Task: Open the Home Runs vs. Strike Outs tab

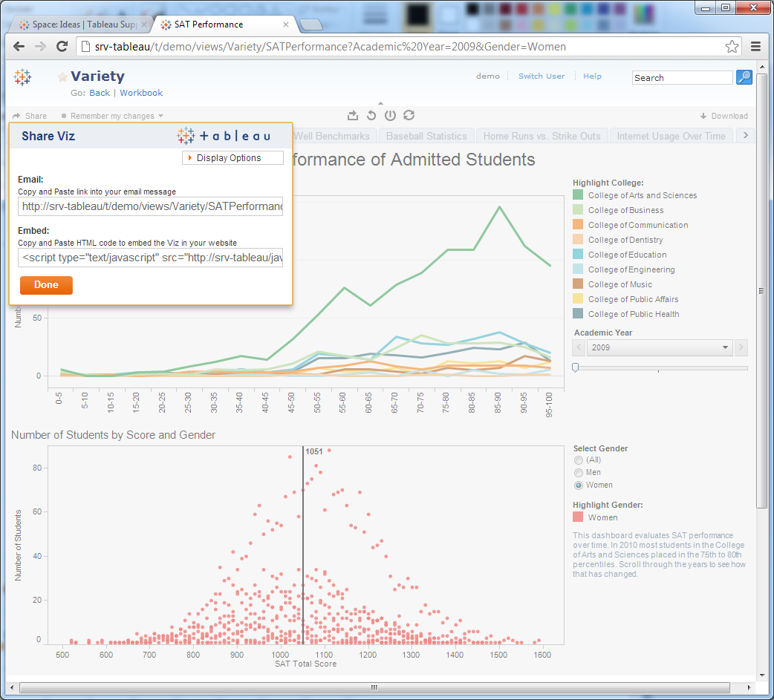Action: click(x=542, y=135)
